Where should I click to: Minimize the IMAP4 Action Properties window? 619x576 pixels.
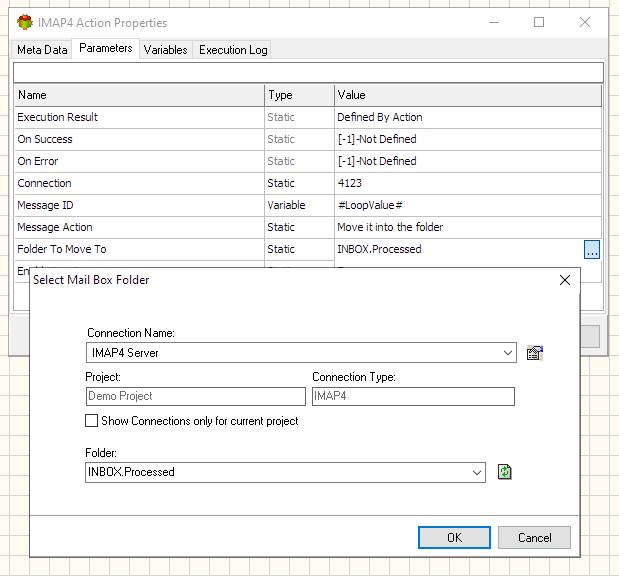point(494,22)
